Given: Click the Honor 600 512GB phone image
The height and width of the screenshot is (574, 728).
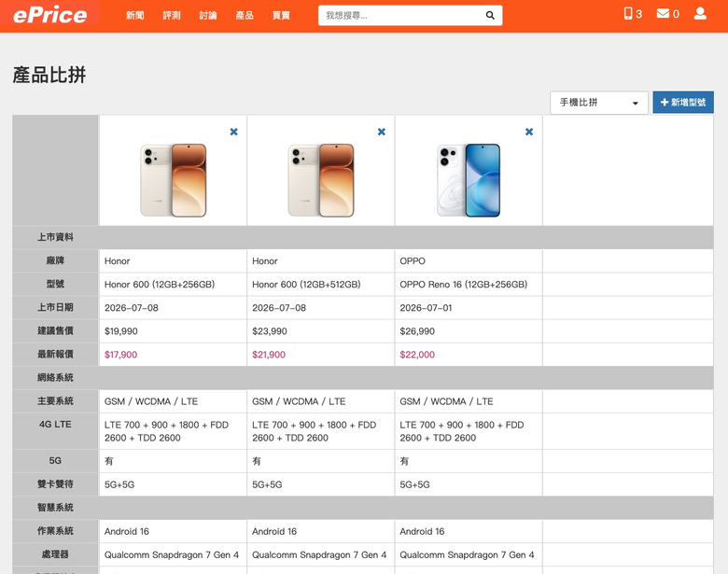Looking at the screenshot, I should [321, 180].
